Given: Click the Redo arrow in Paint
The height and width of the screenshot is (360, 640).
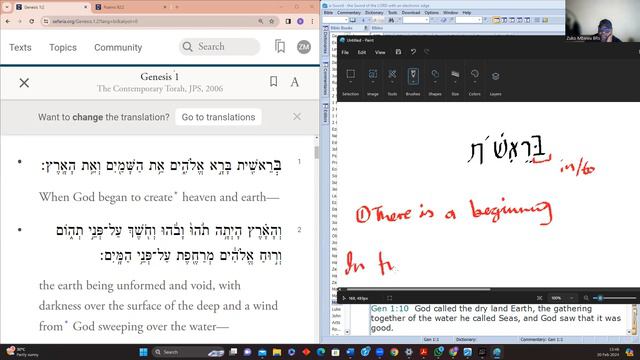Looking at the screenshot, I should (427, 52).
